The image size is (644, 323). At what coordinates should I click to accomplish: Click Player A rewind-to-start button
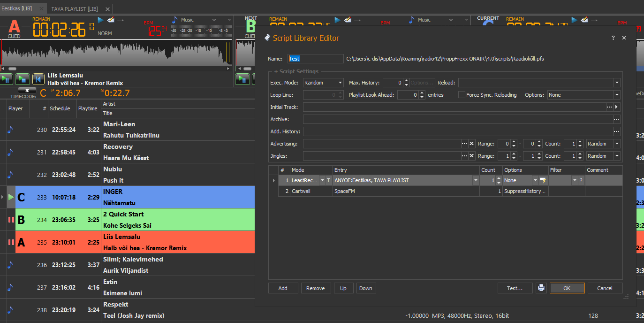pyautogui.click(x=38, y=79)
